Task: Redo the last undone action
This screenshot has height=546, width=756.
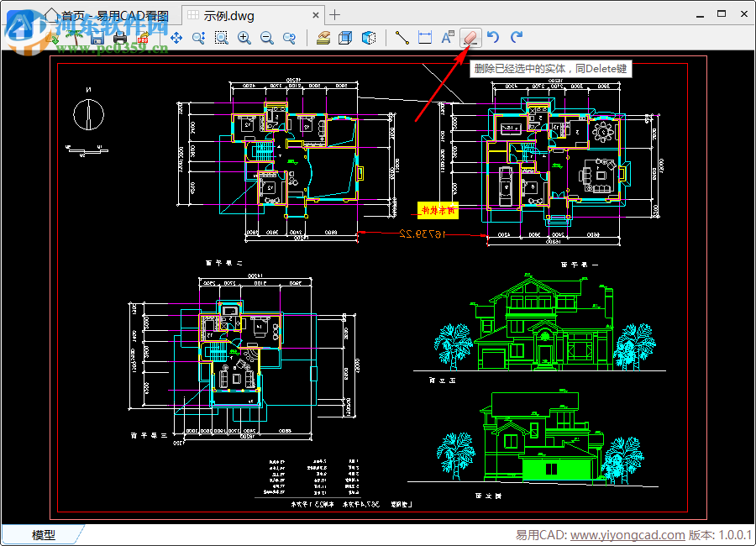Action: coord(517,38)
